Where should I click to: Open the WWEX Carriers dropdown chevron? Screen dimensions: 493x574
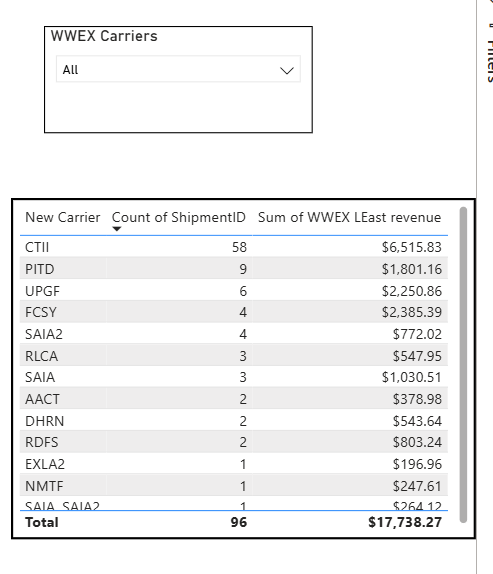(x=287, y=70)
